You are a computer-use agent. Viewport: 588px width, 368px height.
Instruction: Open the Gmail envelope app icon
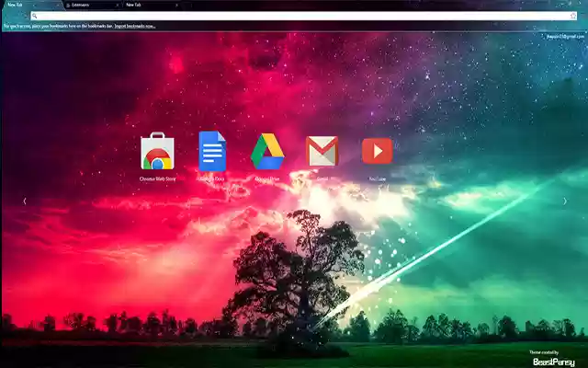[x=322, y=151]
